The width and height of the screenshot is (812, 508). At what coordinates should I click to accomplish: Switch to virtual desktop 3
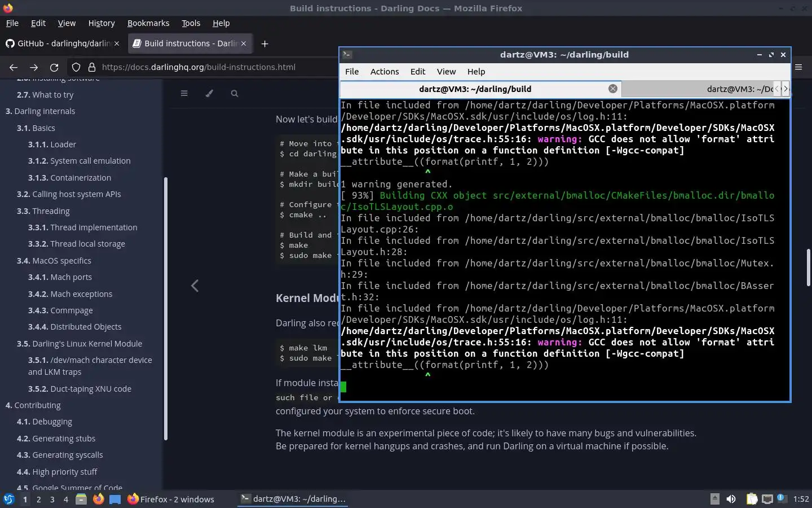point(52,499)
